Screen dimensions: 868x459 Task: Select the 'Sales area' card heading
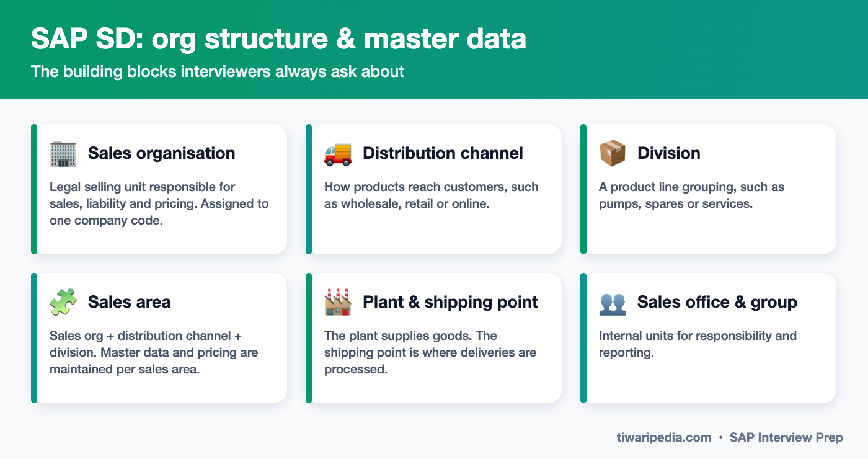pos(130,302)
